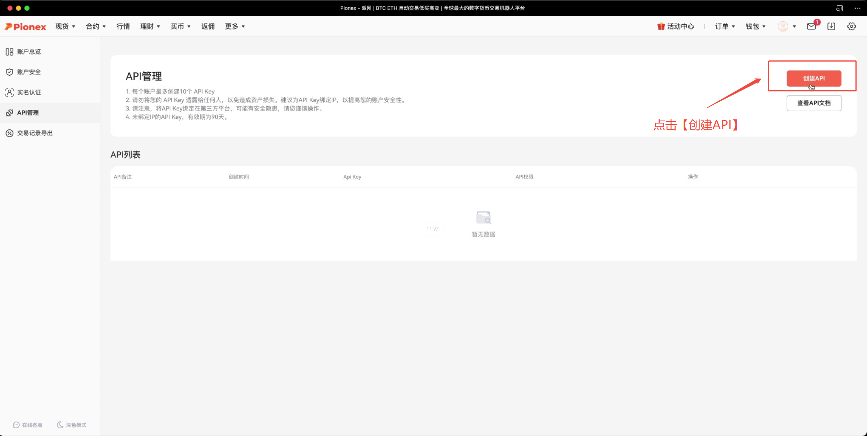Open 账户总览 in the sidebar
The width and height of the screenshot is (868, 436).
[x=29, y=52]
